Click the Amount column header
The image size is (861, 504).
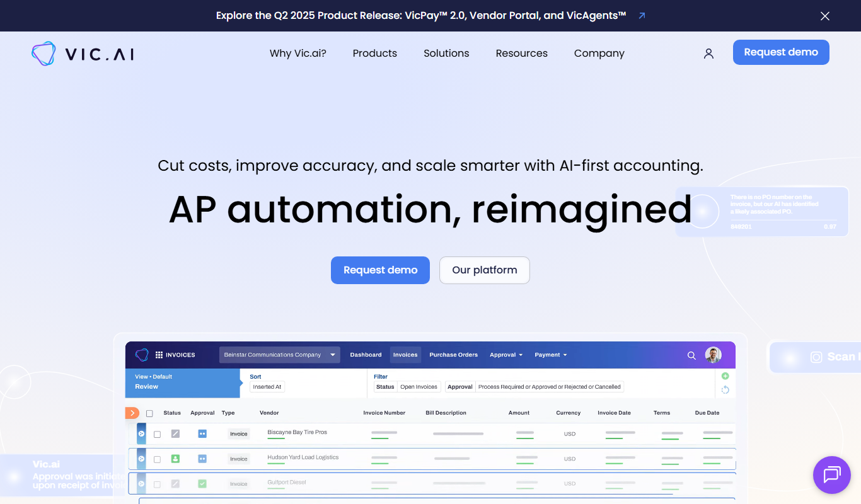[x=519, y=413]
